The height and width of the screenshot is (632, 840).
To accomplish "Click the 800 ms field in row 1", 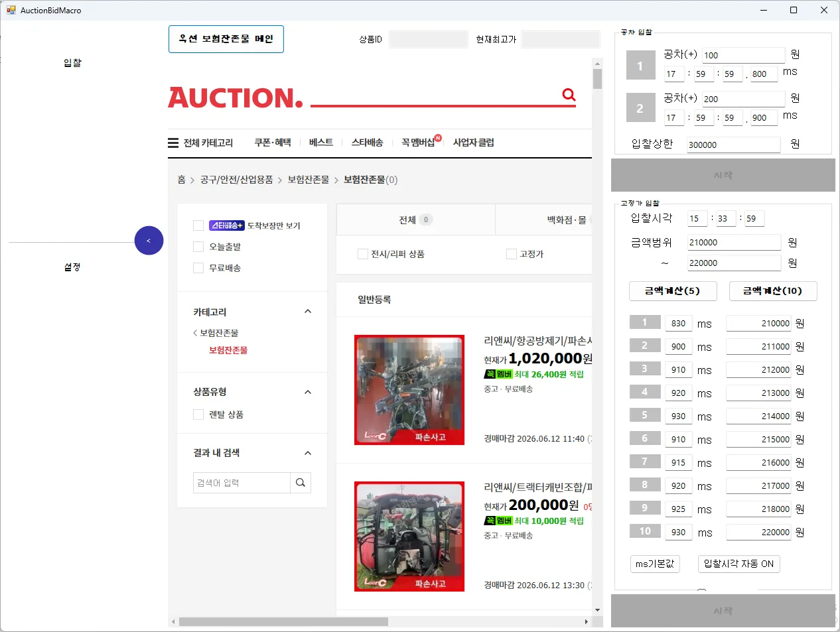I will 764,74.
